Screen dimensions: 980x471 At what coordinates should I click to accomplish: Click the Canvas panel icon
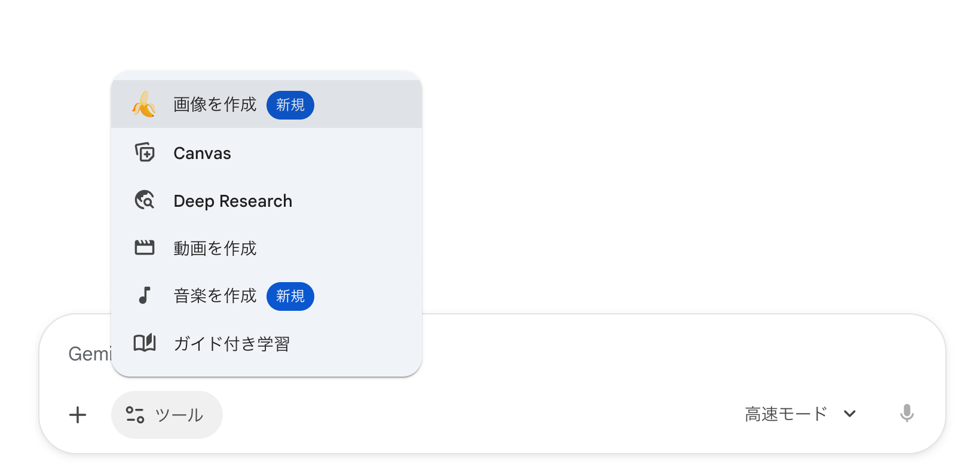pos(144,153)
